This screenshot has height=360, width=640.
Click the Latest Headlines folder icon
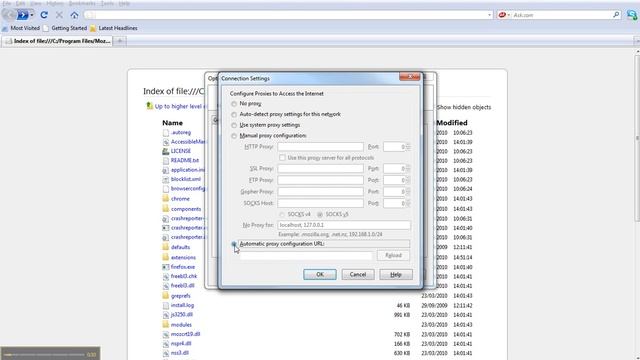[93, 28]
